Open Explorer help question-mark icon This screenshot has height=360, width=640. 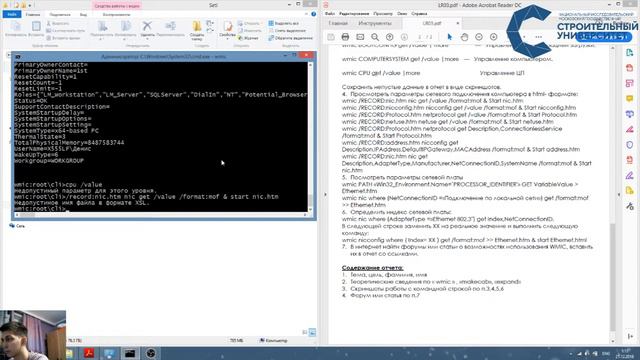pyautogui.click(x=313, y=14)
